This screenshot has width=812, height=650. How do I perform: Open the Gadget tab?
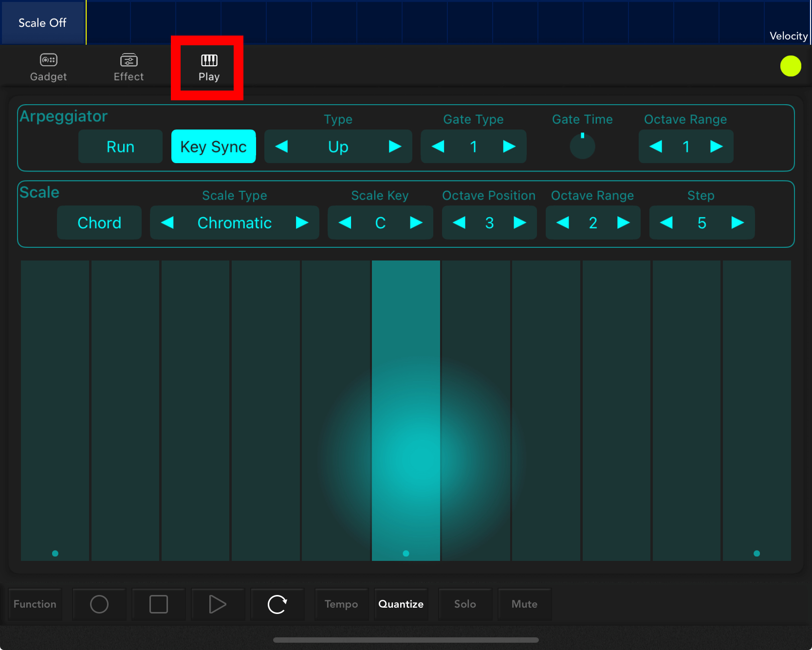click(x=48, y=67)
